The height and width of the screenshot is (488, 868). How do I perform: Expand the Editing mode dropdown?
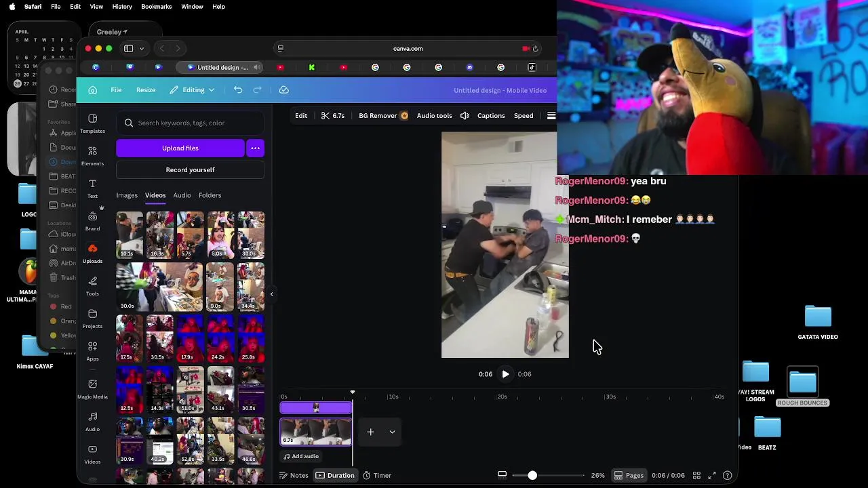[192, 90]
